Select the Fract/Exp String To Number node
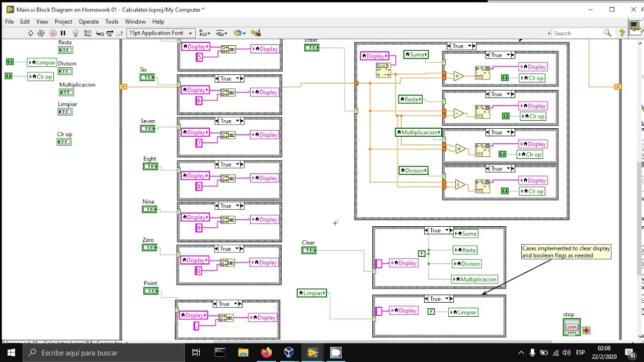This screenshot has height=362, width=644. point(383,70)
